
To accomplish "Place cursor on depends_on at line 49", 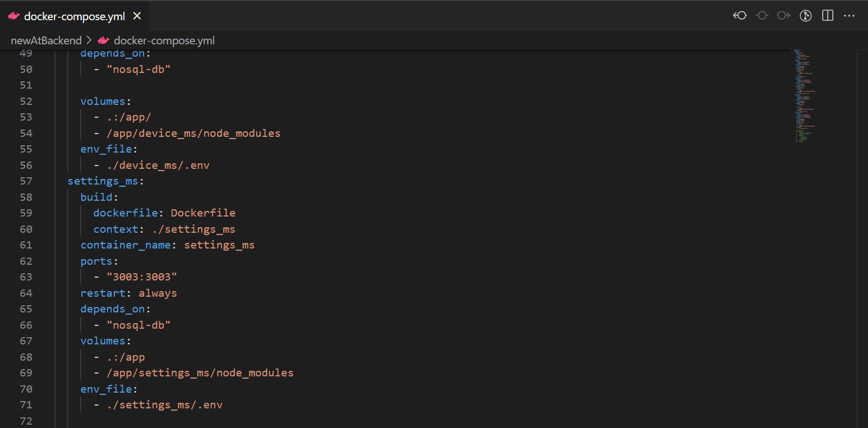I will (x=113, y=53).
